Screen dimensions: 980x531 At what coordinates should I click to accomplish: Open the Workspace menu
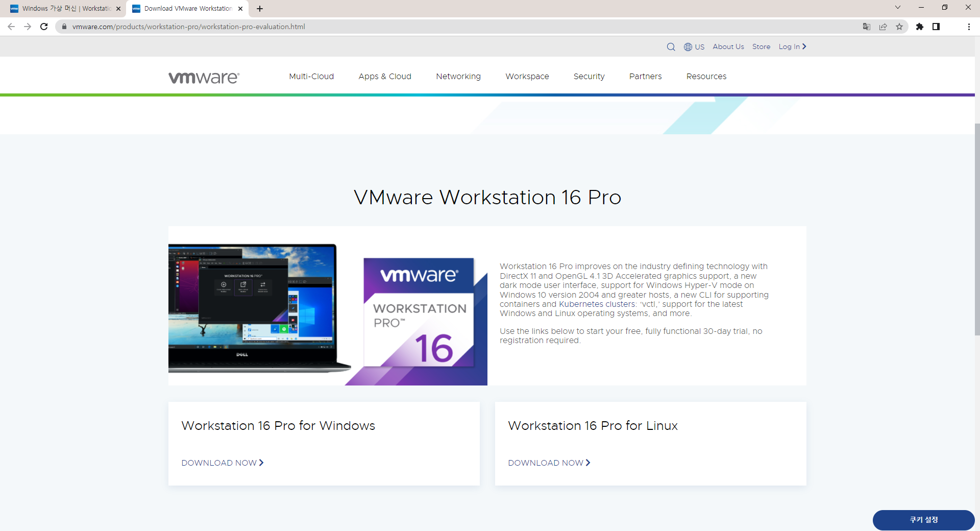click(x=527, y=76)
